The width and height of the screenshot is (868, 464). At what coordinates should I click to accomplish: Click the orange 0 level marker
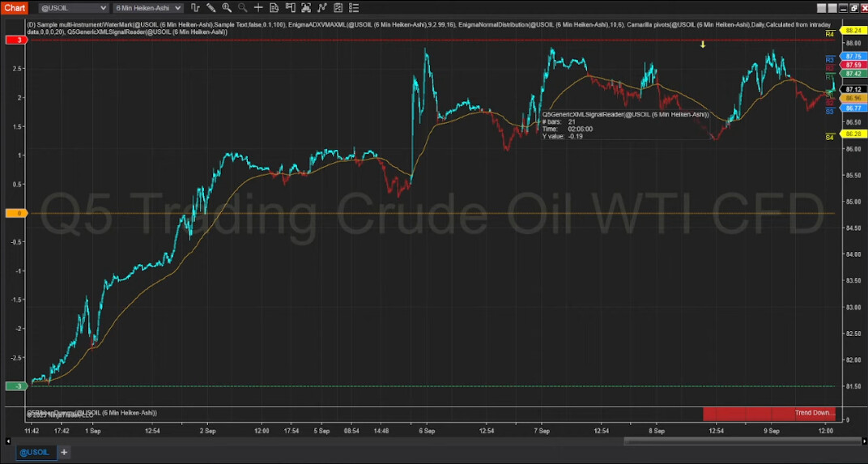(18, 214)
